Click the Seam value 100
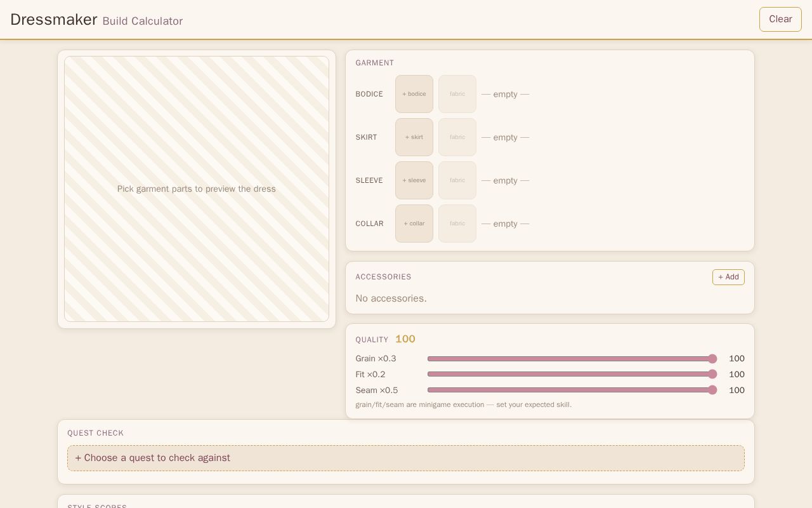 click(x=737, y=391)
